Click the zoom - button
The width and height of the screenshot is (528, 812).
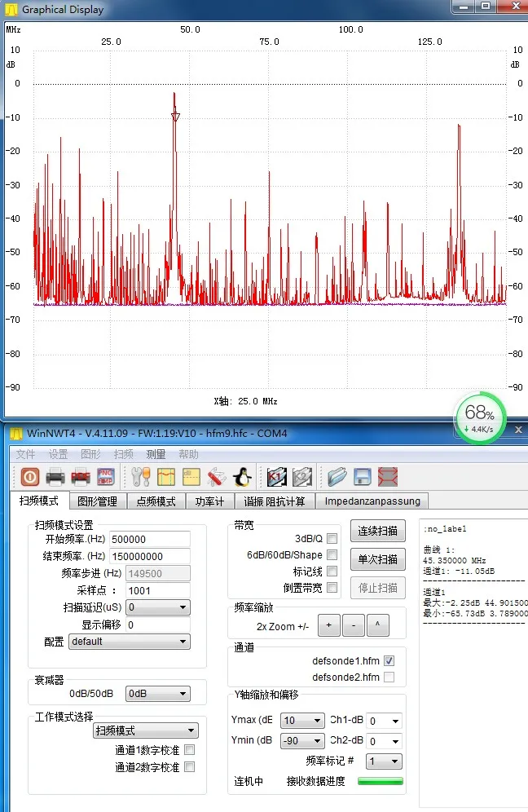(354, 625)
